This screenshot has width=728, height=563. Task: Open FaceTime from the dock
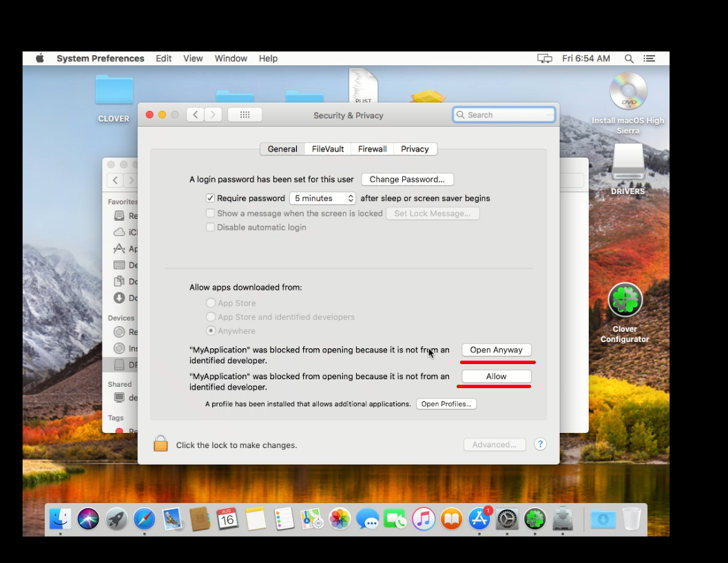click(x=395, y=518)
